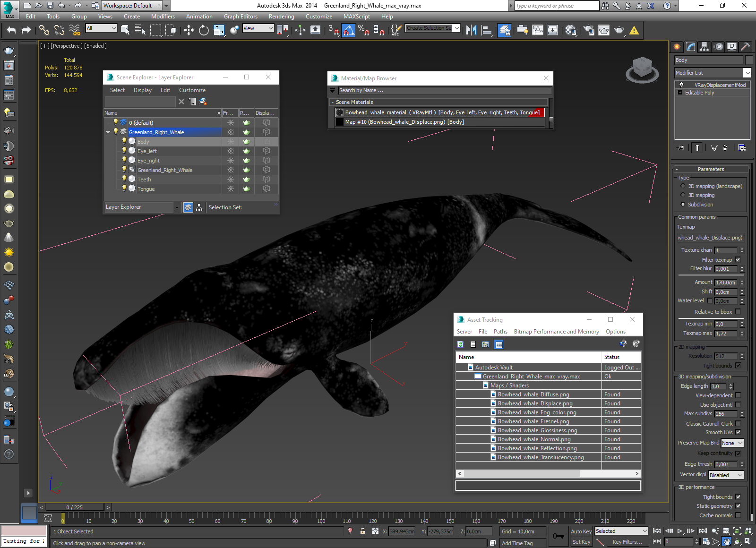Open Render Setup teapot icon
This screenshot has height=548, width=756.
click(589, 30)
